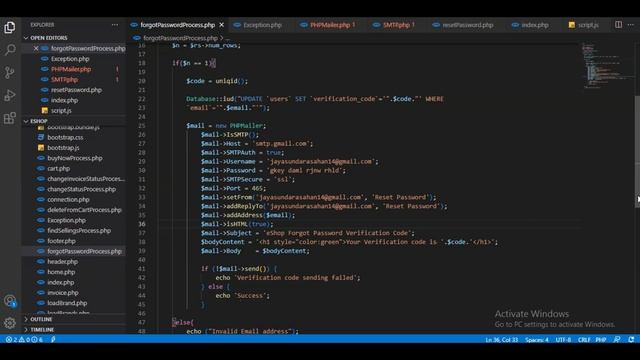Open invoice.php in the file tree
640x360 pixels.
[62, 293]
